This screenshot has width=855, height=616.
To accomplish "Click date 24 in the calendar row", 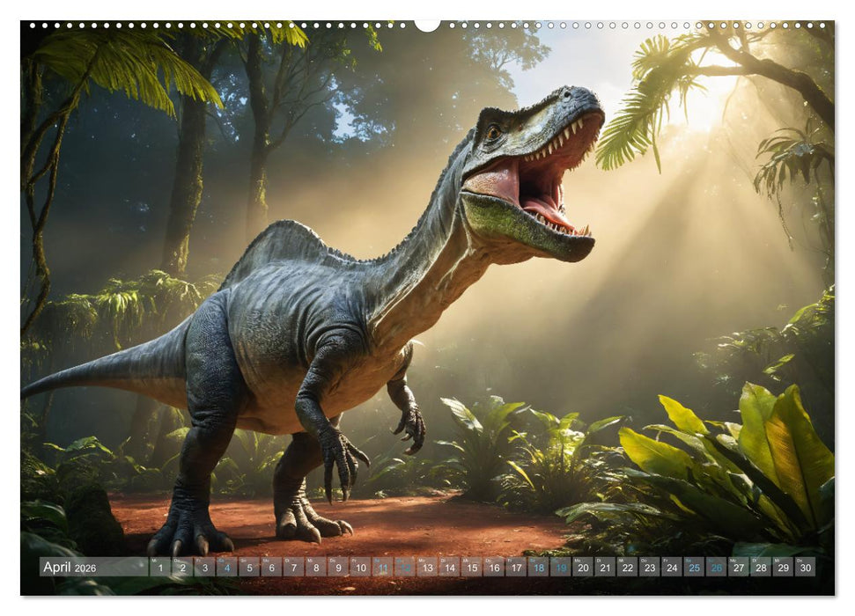I will (672, 568).
